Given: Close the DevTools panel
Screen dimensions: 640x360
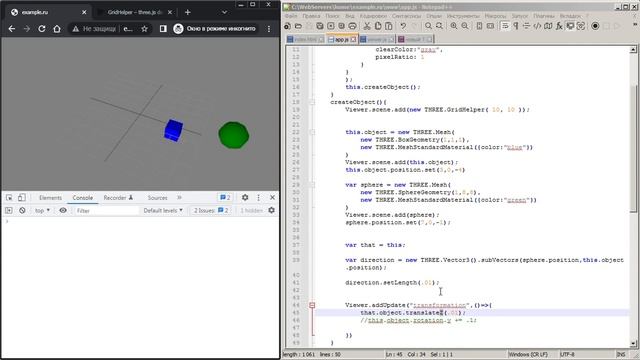Looking at the screenshot, I should click(x=272, y=198).
